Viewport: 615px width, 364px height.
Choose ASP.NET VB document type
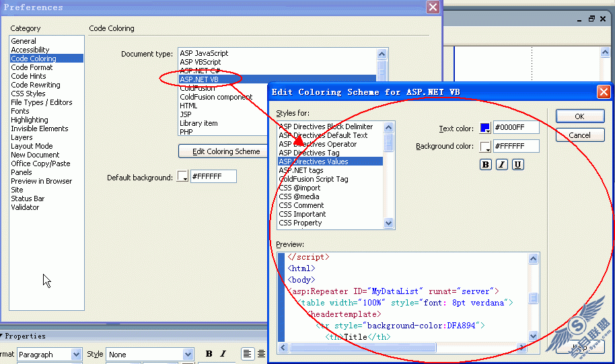coord(277,79)
